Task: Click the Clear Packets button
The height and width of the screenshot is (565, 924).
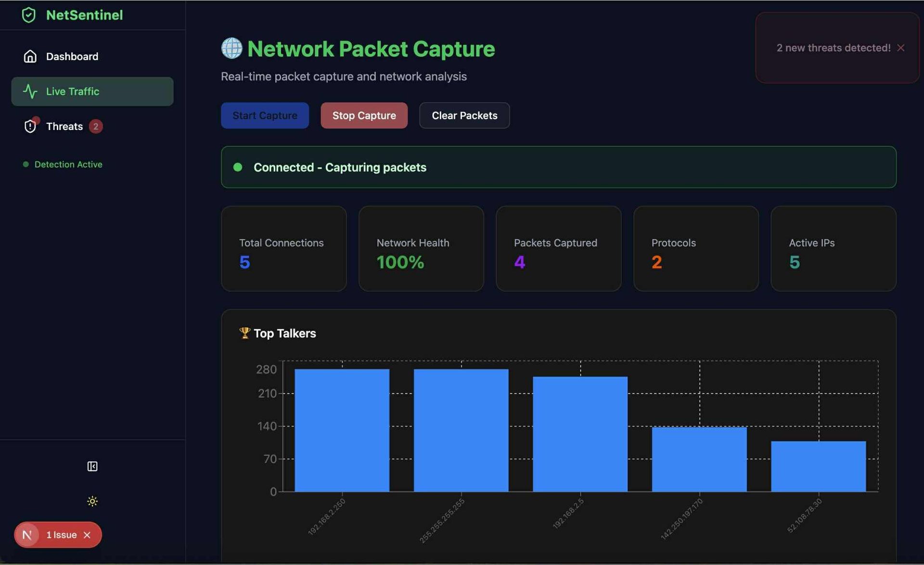Action: (464, 116)
